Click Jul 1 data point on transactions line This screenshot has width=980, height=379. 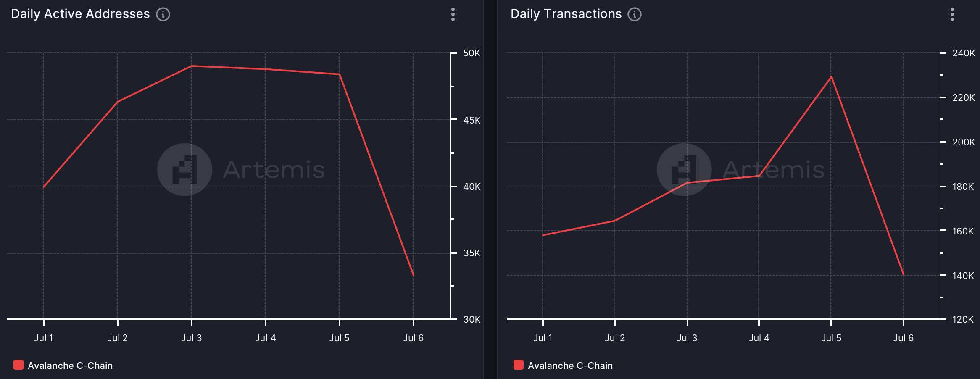tap(543, 235)
